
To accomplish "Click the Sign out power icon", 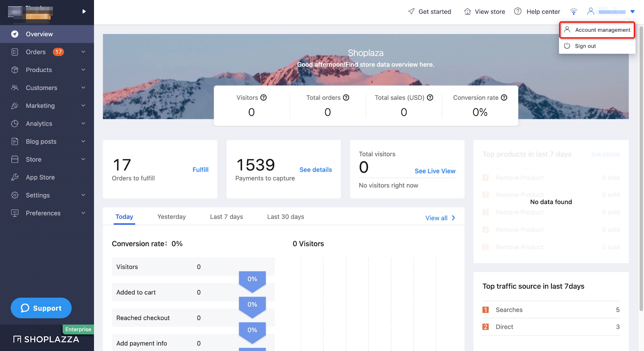I will point(567,46).
